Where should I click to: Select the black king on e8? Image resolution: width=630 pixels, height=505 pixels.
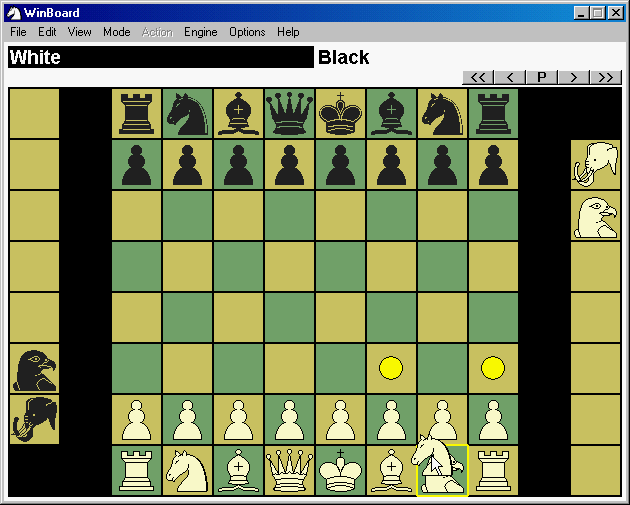(340, 114)
